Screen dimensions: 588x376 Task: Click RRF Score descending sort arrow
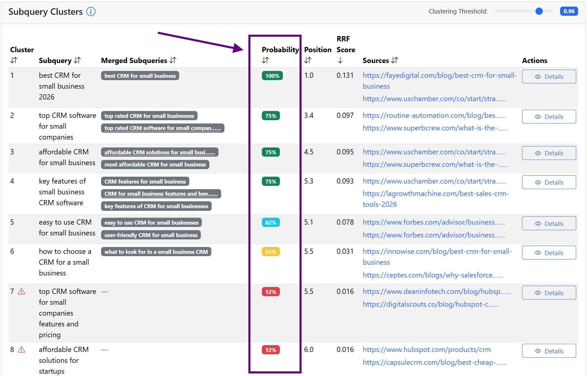pyautogui.click(x=340, y=60)
